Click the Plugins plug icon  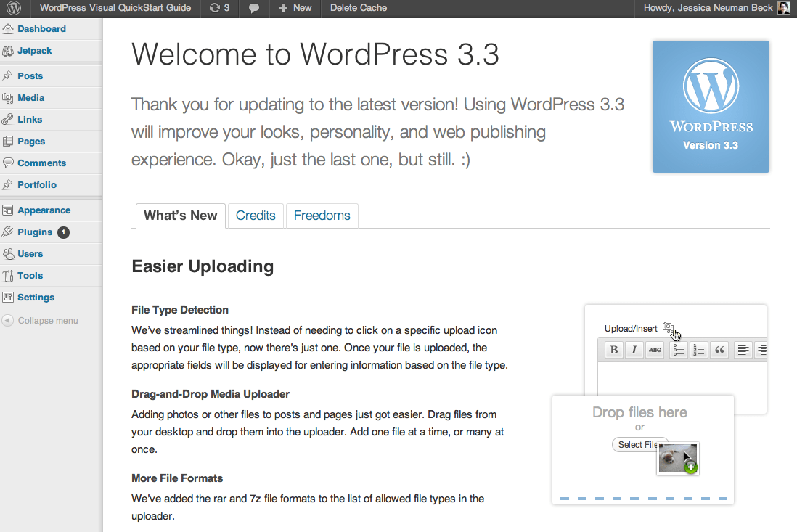8,232
